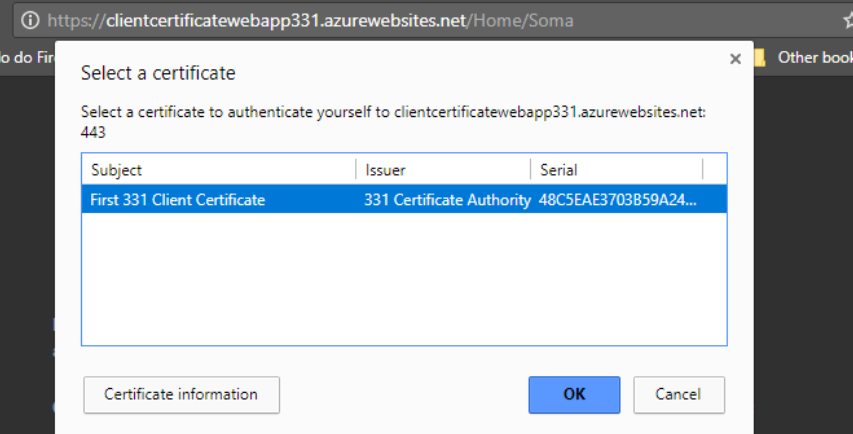Cancel the certificate selection
This screenshot has height=434, width=853.
[x=678, y=394]
